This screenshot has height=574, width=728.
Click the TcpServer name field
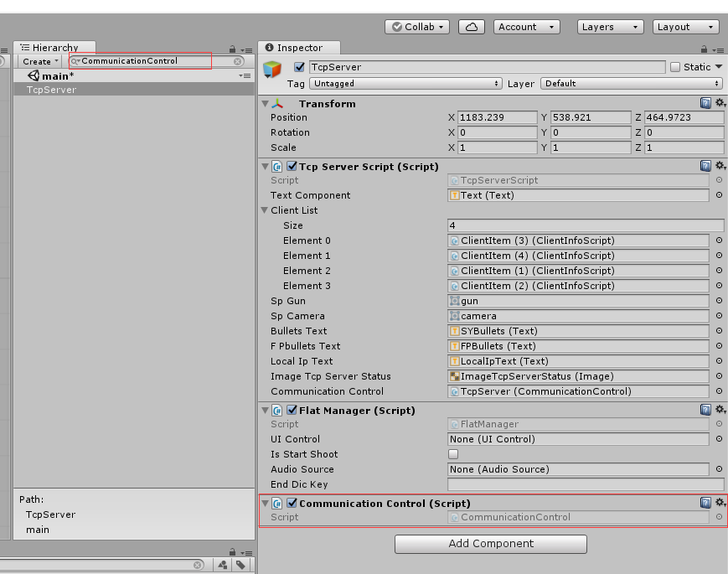click(x=487, y=67)
